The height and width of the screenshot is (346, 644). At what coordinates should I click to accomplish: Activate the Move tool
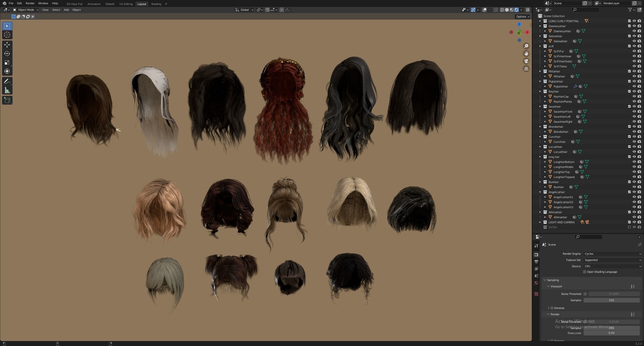(7, 45)
